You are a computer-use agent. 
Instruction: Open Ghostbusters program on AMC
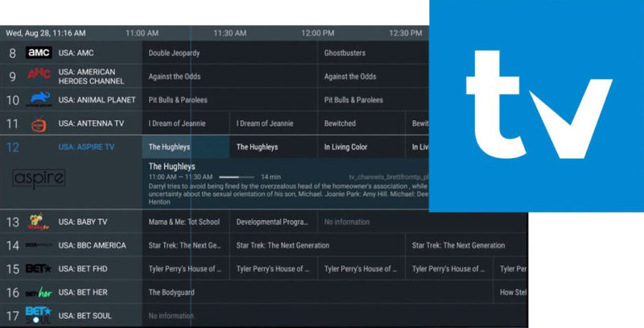(x=374, y=52)
